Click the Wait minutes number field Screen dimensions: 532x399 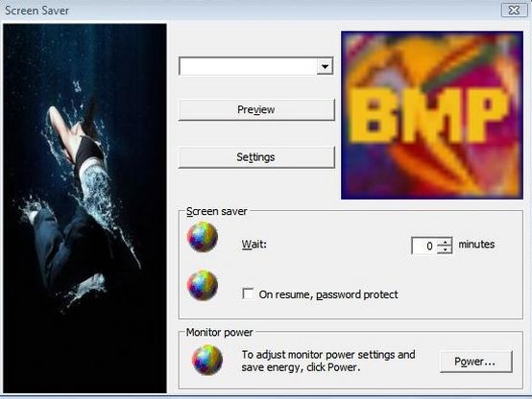(424, 246)
